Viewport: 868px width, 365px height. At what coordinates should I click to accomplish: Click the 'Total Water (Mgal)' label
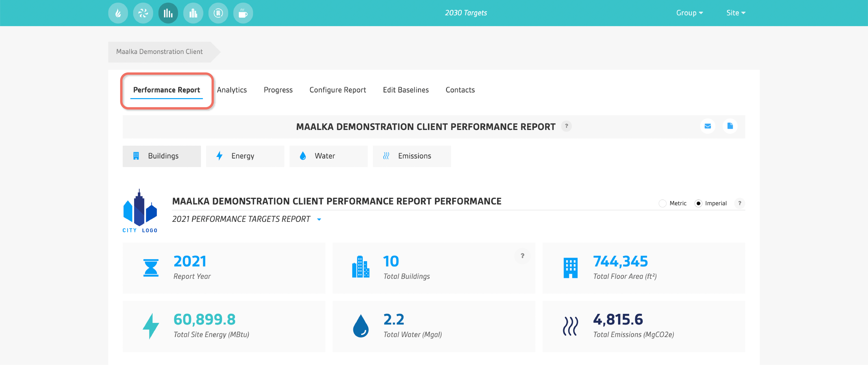coord(412,335)
